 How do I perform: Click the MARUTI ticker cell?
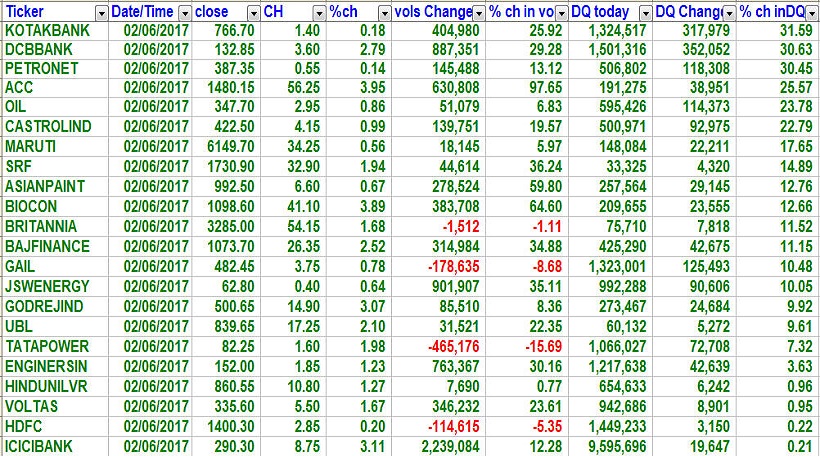pyautogui.click(x=32, y=147)
